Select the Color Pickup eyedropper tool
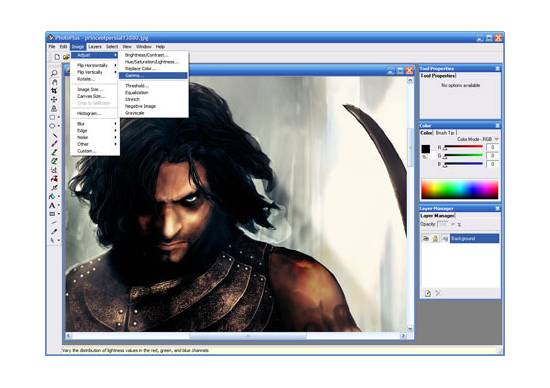The image size is (550, 388). pos(54,232)
